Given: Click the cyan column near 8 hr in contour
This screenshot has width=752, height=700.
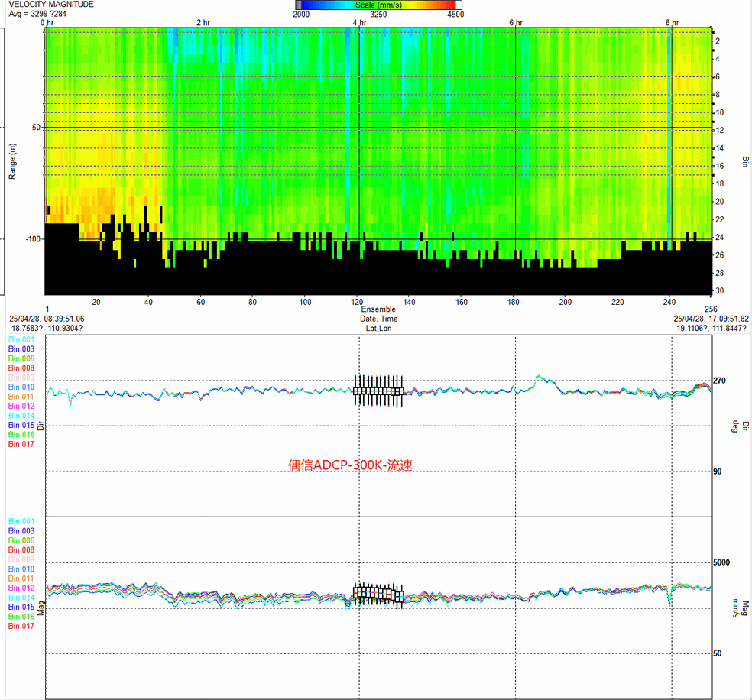Looking at the screenshot, I should click(670, 138).
